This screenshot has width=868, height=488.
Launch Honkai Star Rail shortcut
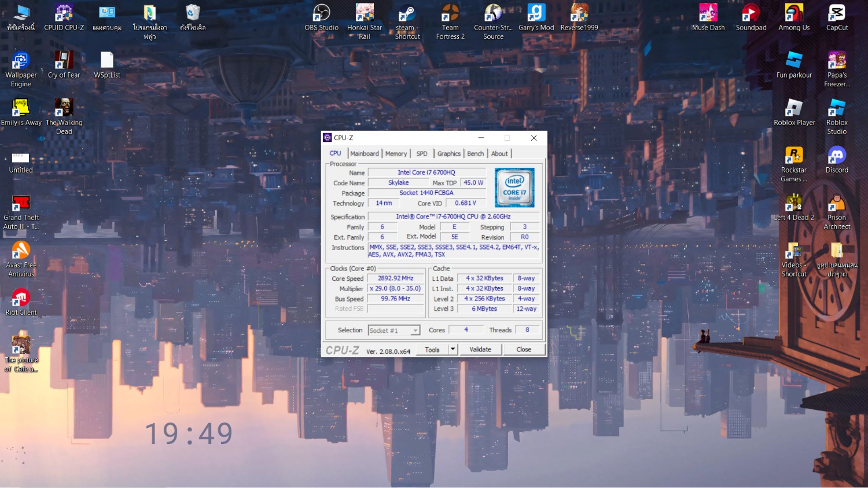point(365,21)
